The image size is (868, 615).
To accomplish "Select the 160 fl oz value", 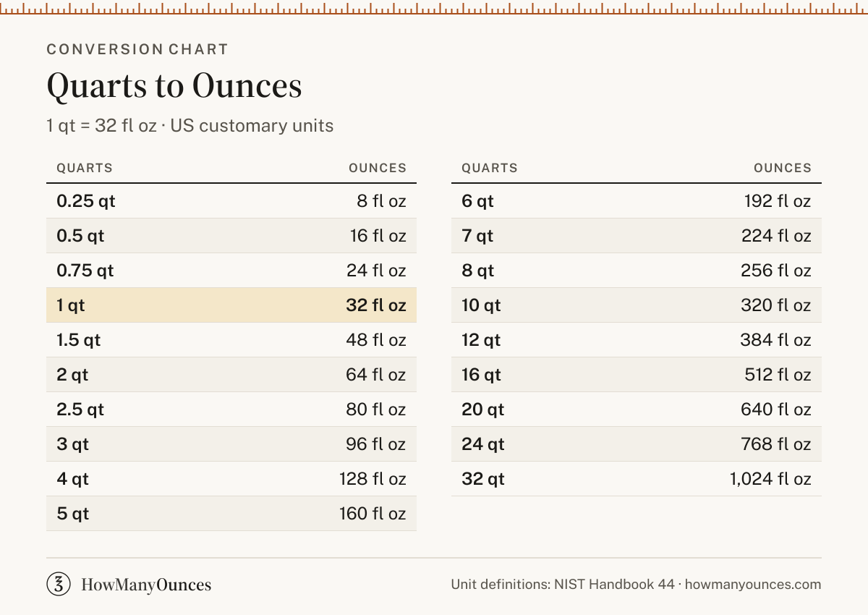I will (x=373, y=514).
